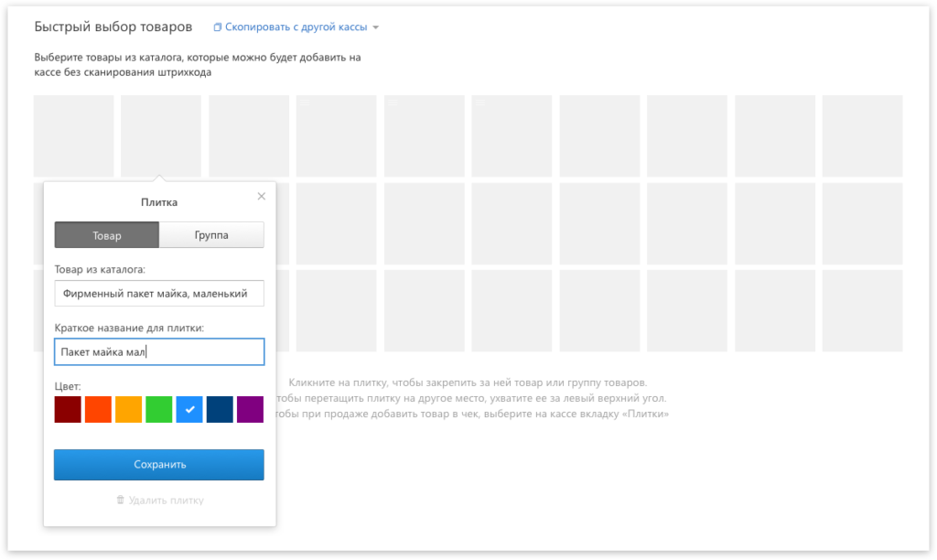The image size is (937, 560).
Task: Pick the yellow-orange color swatch
Action: click(128, 409)
